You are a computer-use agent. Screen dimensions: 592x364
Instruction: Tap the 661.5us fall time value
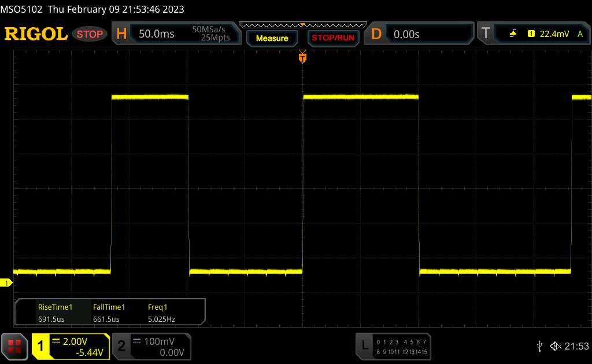[106, 319]
